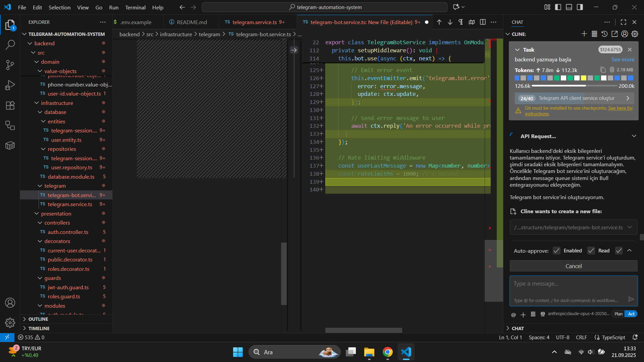The width and height of the screenshot is (644, 362).
Task: Toggle the bottom Panel layout button
Action: coord(569,7)
